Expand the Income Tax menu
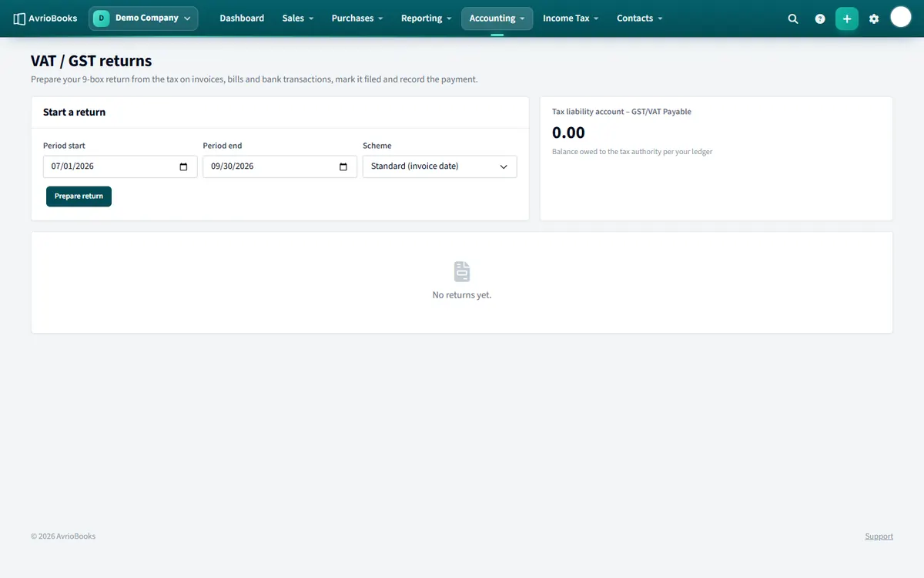Image resolution: width=924 pixels, height=578 pixels. point(571,18)
